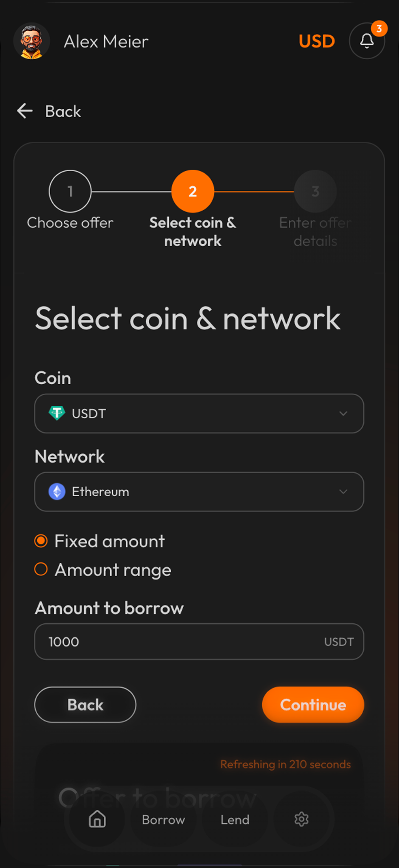Switch currency via the USD label
Image resolution: width=399 pixels, height=868 pixels.
317,41
